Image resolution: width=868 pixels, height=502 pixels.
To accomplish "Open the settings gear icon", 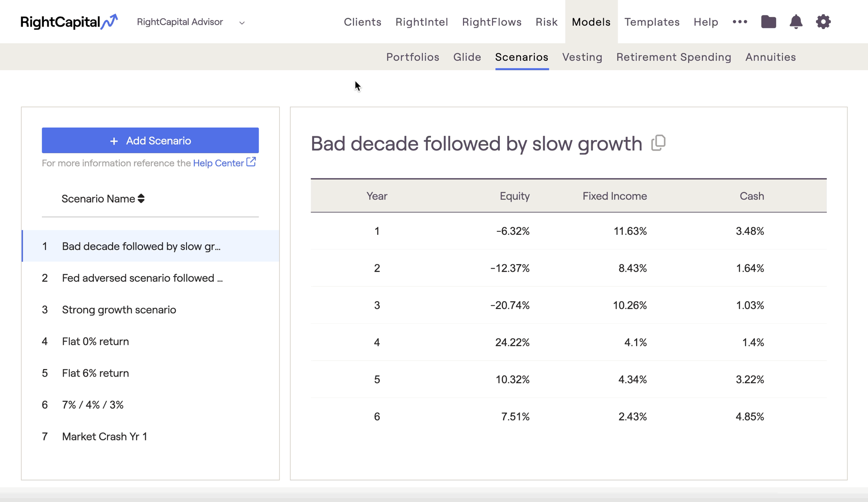I will [823, 22].
